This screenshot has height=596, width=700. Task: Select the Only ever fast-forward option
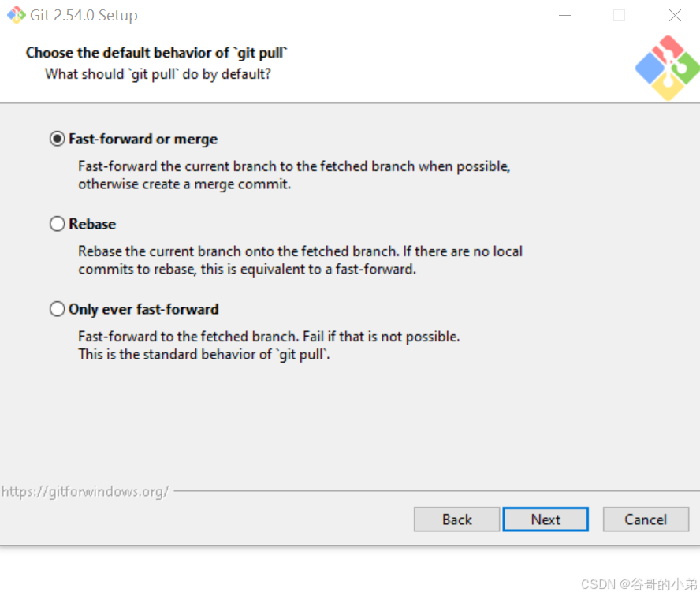coord(57,309)
